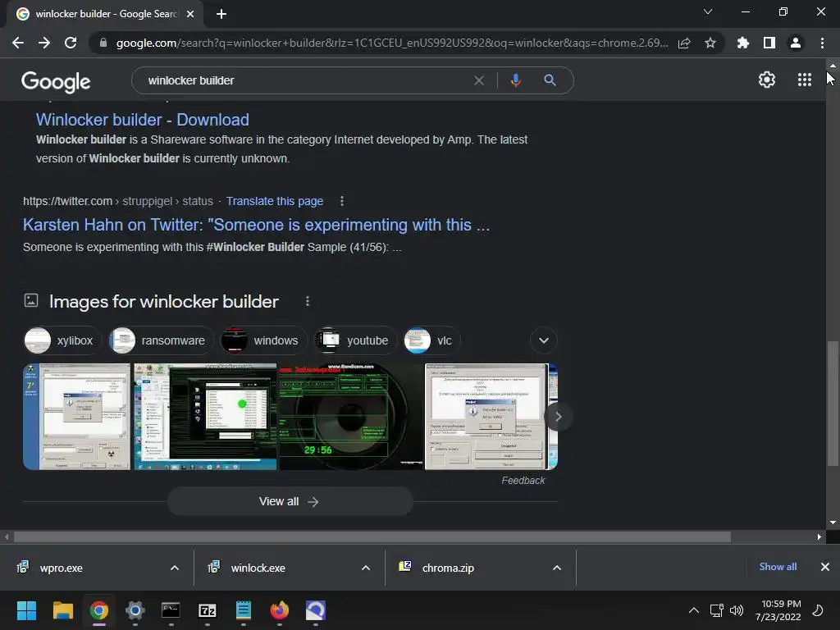Show hidden system tray icons
The image size is (840, 630).
coord(694,610)
